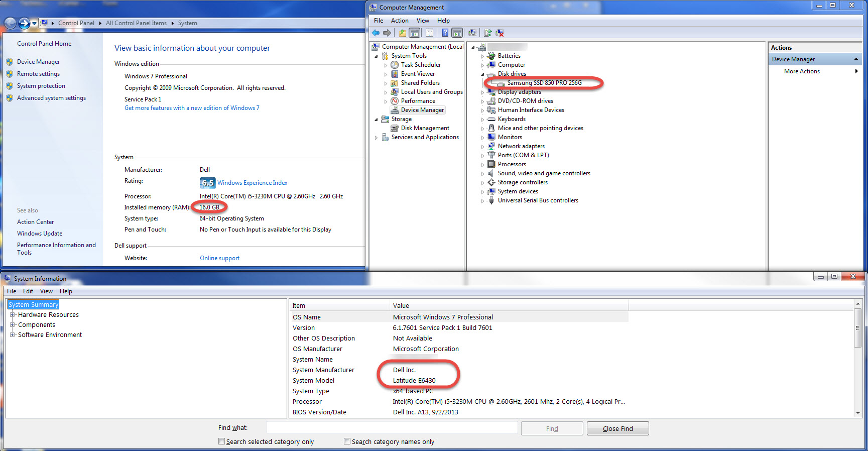Expand the Network adapters category
Screen dimensions: 868x451
tap(483, 147)
